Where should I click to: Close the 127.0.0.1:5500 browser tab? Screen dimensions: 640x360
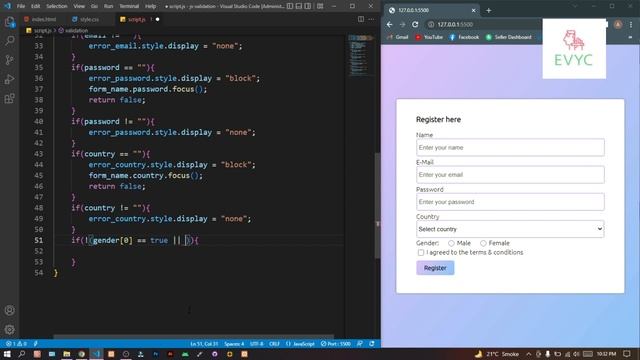coord(473,10)
